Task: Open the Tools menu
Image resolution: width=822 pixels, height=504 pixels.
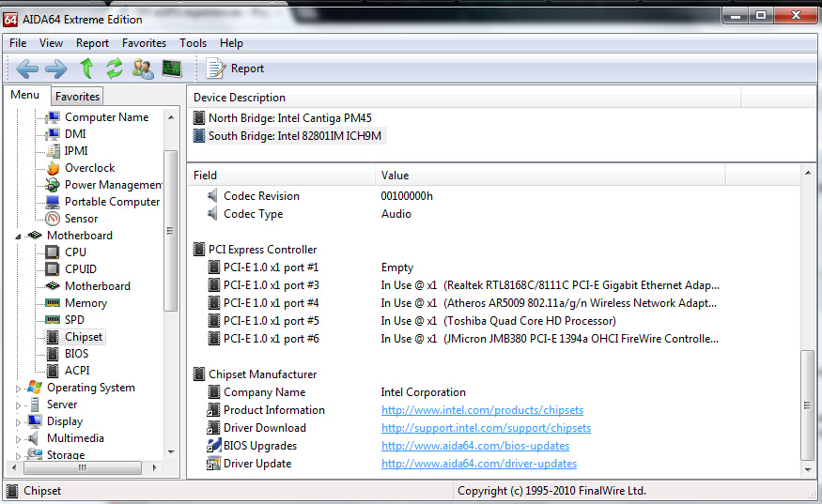Action: click(193, 43)
